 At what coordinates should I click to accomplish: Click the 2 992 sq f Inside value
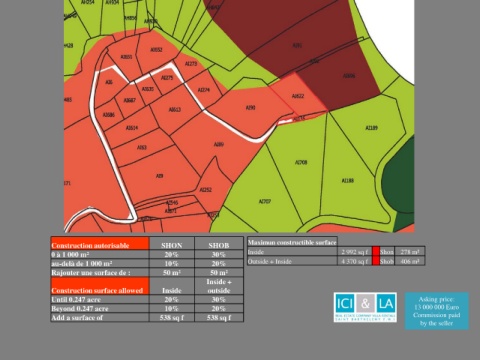(x=354, y=252)
